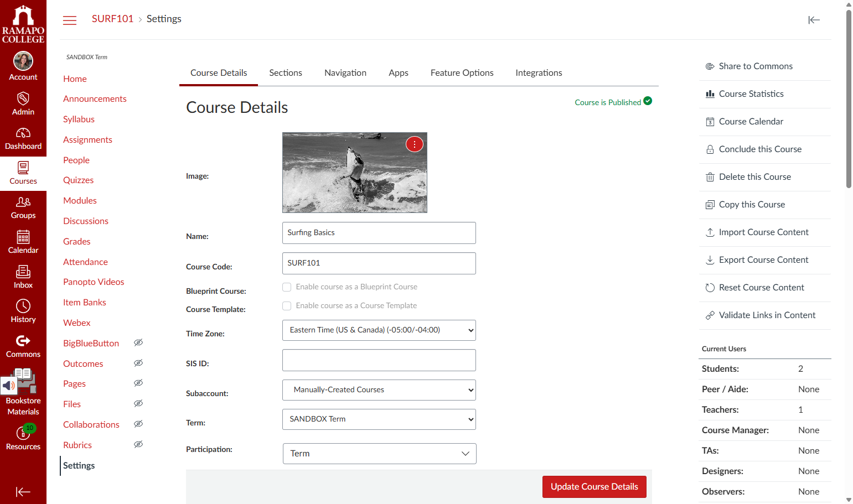Open Grades in course navigation

point(77,241)
